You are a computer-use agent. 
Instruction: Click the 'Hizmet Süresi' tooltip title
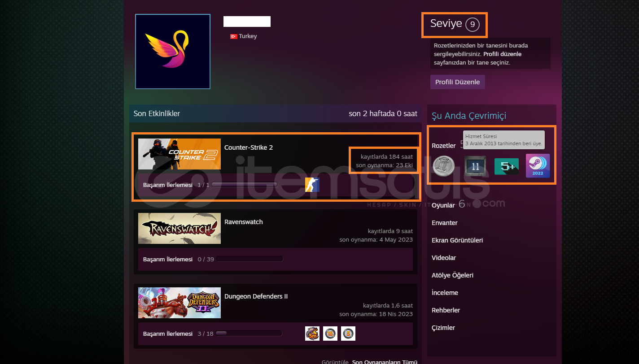click(481, 136)
